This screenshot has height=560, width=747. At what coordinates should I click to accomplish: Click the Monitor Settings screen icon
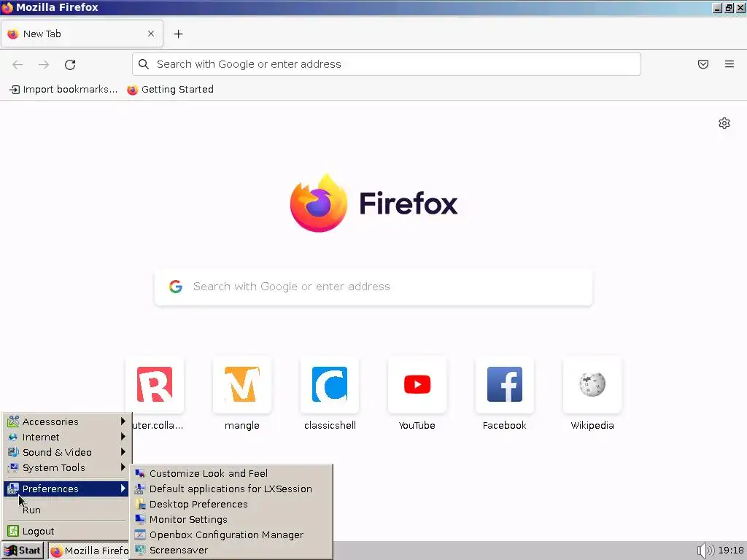[x=139, y=519]
